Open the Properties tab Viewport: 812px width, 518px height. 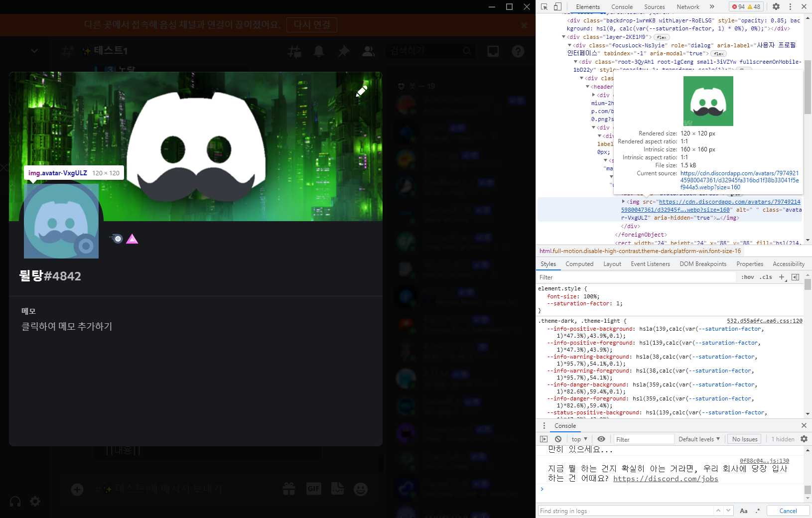(750, 264)
